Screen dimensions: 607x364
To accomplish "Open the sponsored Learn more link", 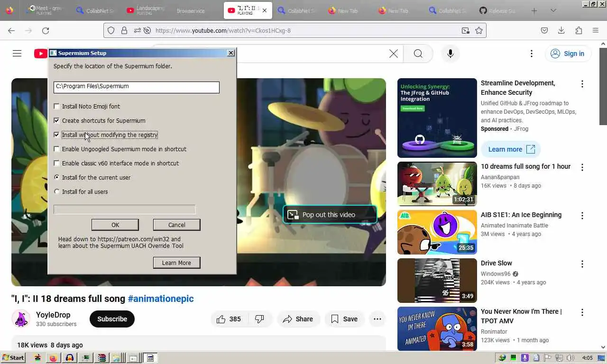I will click(x=511, y=149).
